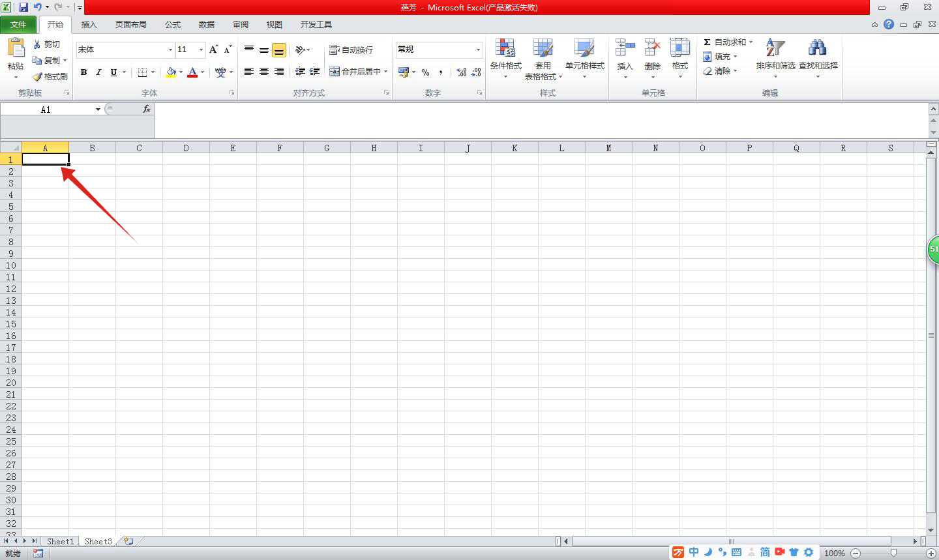Screen dimensions: 939x560
Task: Open the Name Box dropdown arrow
Action: (x=98, y=110)
